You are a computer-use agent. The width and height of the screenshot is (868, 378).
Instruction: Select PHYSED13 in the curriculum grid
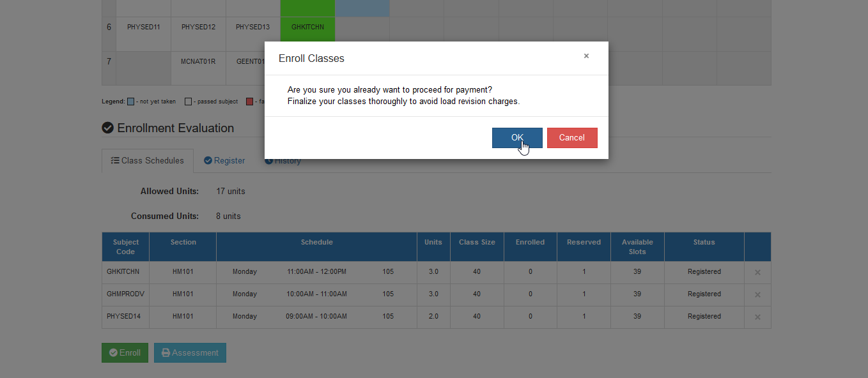click(252, 27)
